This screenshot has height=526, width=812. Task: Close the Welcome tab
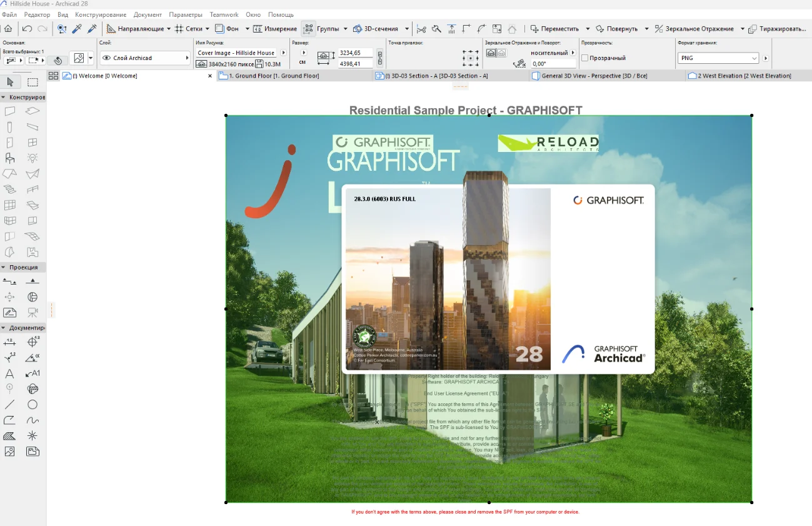point(210,76)
